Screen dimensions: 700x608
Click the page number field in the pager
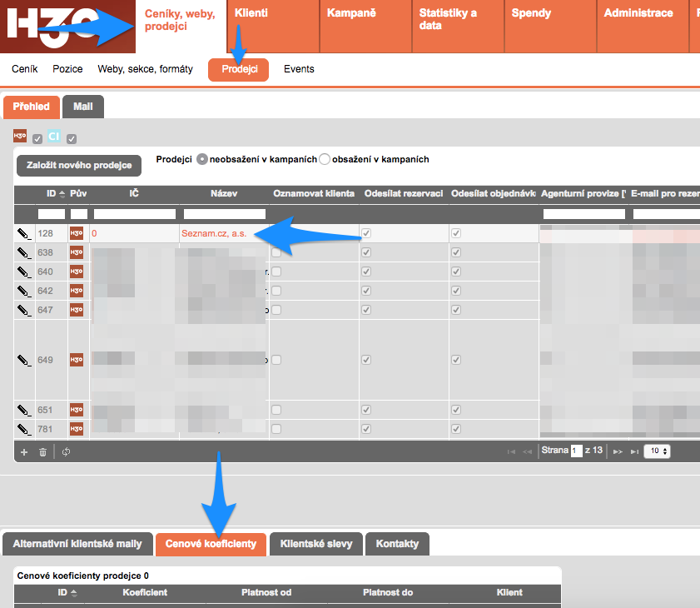coord(576,451)
